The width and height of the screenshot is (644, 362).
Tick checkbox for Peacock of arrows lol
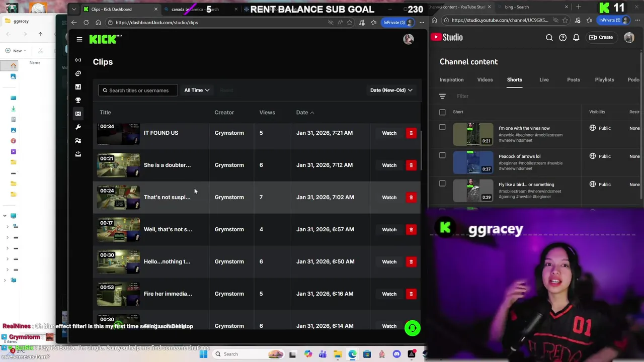click(442, 155)
